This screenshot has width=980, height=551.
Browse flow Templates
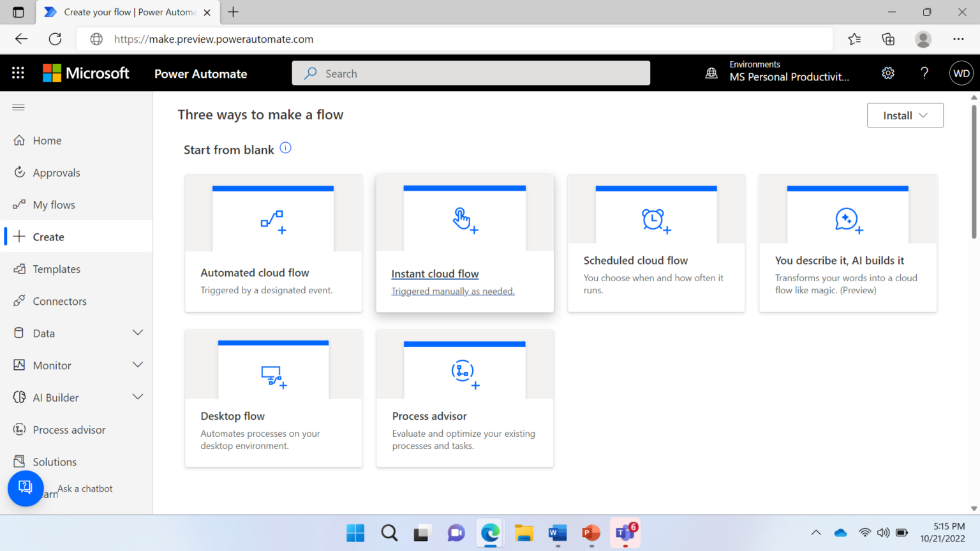(x=56, y=268)
